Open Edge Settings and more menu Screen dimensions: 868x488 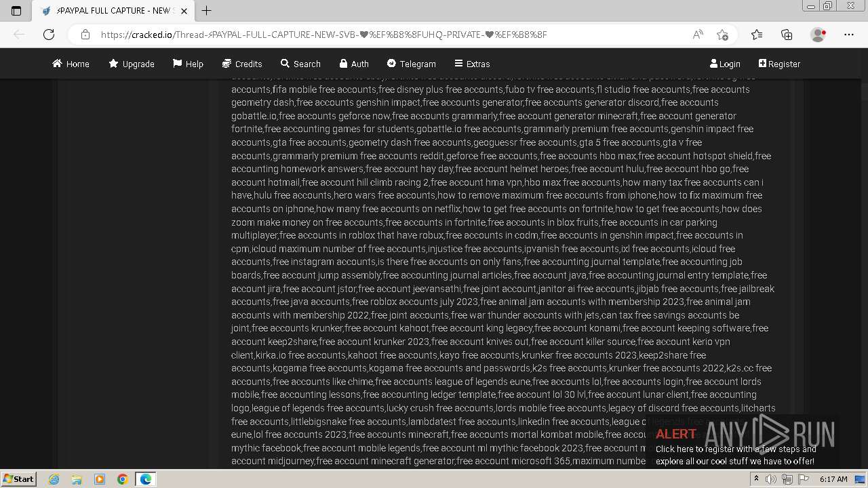pos(849,35)
